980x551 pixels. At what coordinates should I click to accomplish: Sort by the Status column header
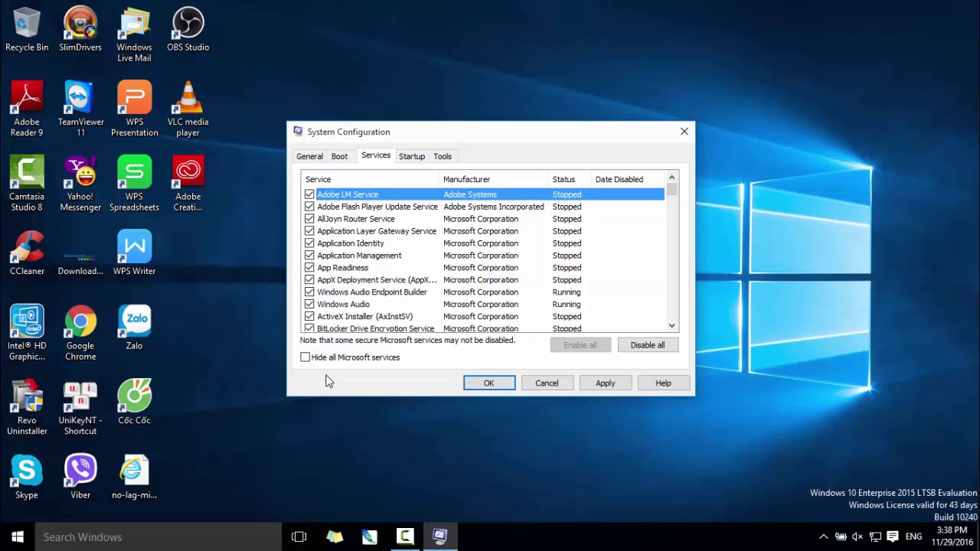click(570, 179)
